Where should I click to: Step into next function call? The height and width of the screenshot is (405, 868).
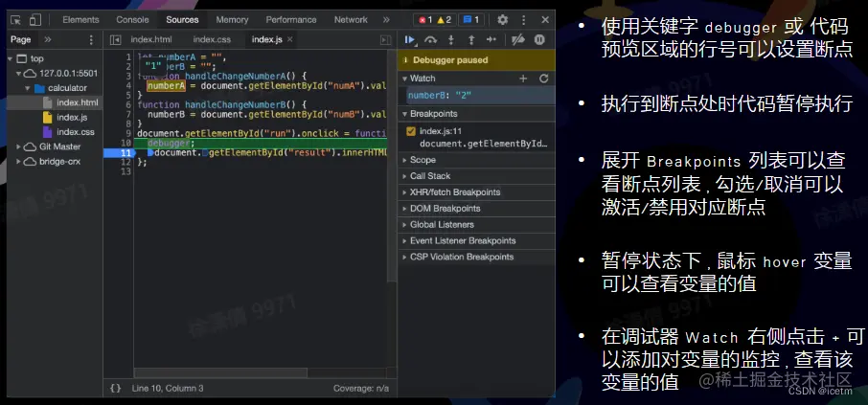[x=451, y=40]
